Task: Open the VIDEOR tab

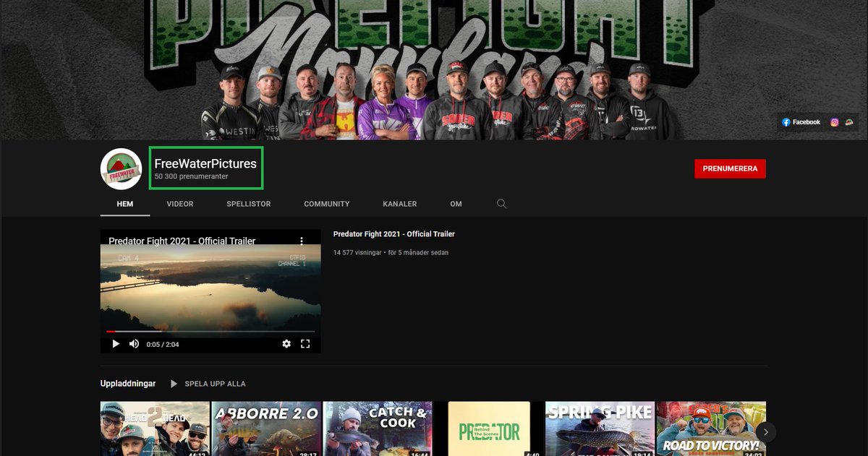Action: [180, 204]
